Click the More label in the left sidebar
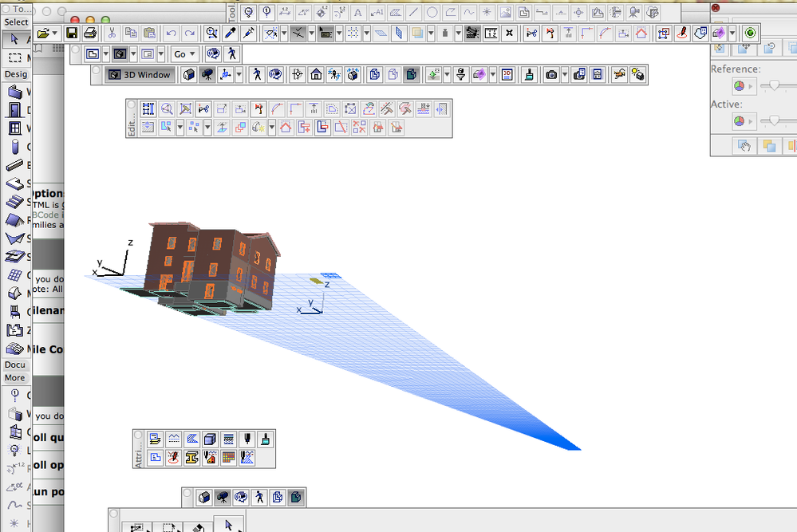 [14, 377]
